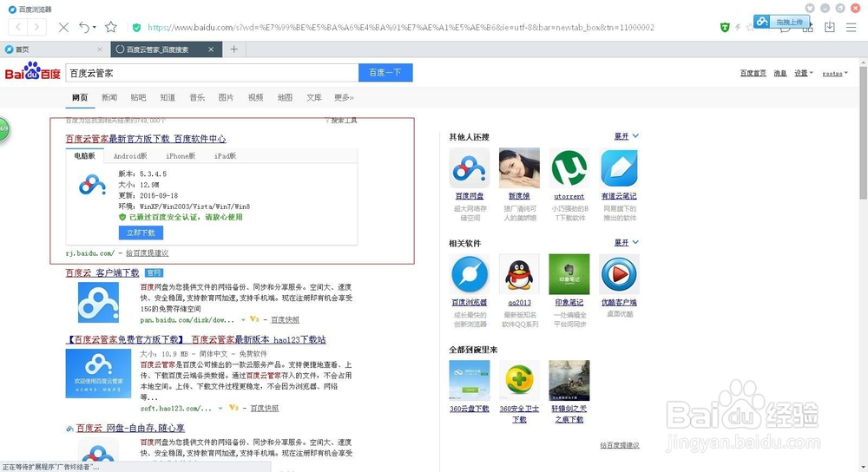
Task: Click the 百度一下 search button
Action: point(385,73)
